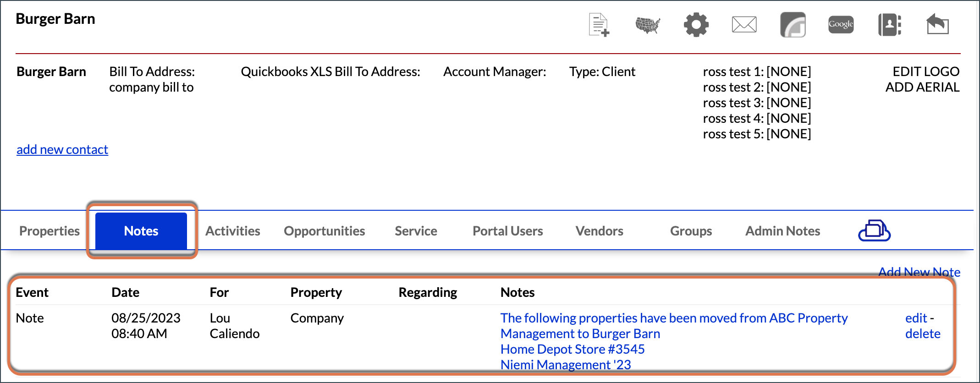980x383 pixels.
Task: Click the Notes column header
Action: [x=518, y=292]
